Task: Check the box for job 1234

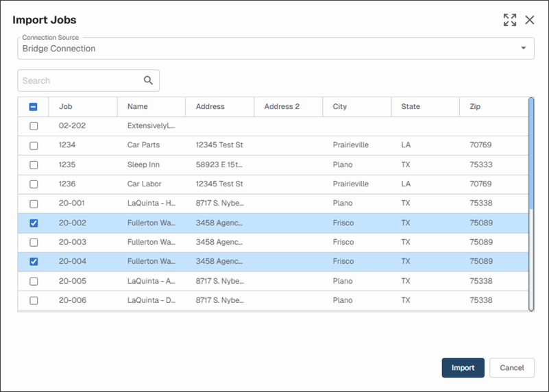Action: click(x=34, y=145)
